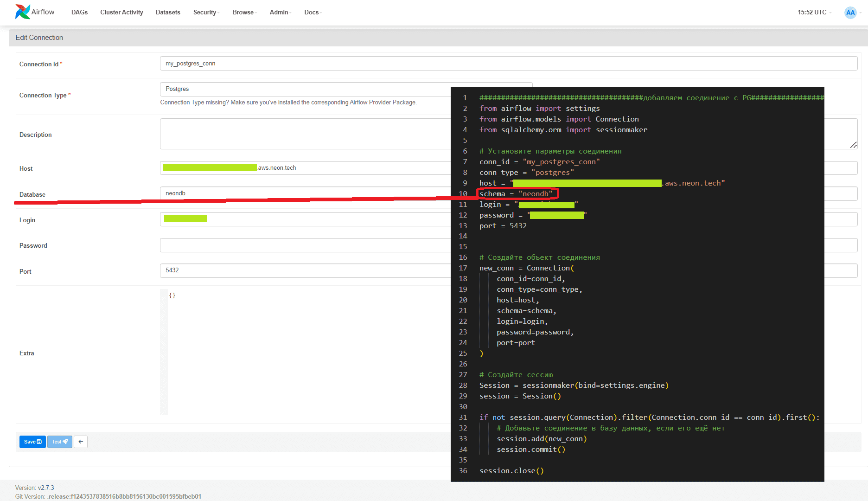Click the Description text area
The height and width of the screenshot is (501, 868).
[305, 134]
